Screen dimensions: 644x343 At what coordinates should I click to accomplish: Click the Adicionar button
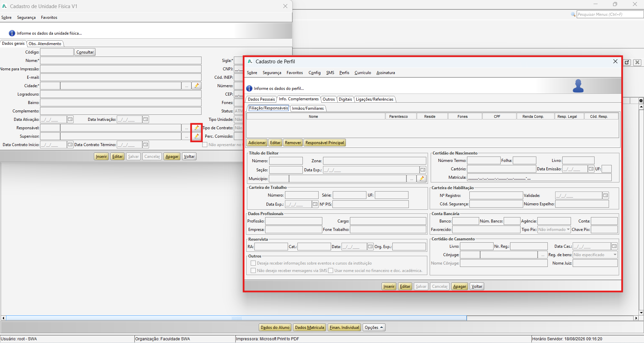point(257,143)
